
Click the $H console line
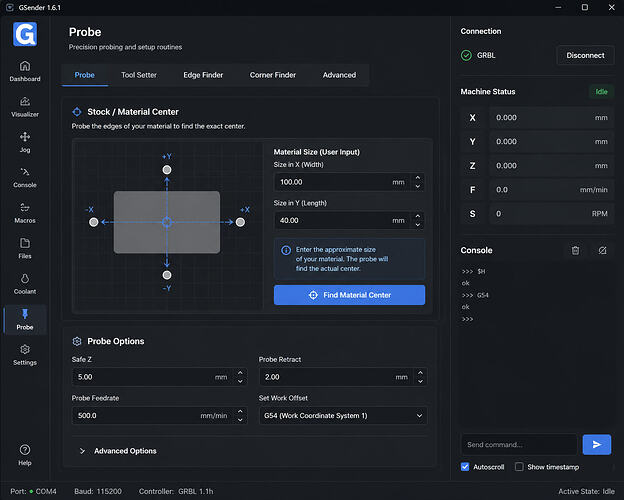[x=474, y=271]
